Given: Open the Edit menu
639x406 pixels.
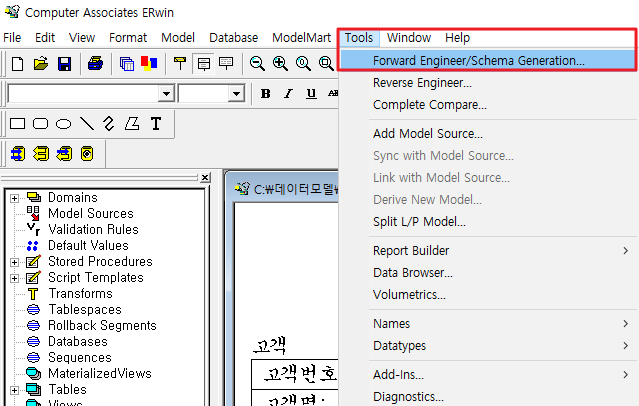Looking at the screenshot, I should (45, 38).
